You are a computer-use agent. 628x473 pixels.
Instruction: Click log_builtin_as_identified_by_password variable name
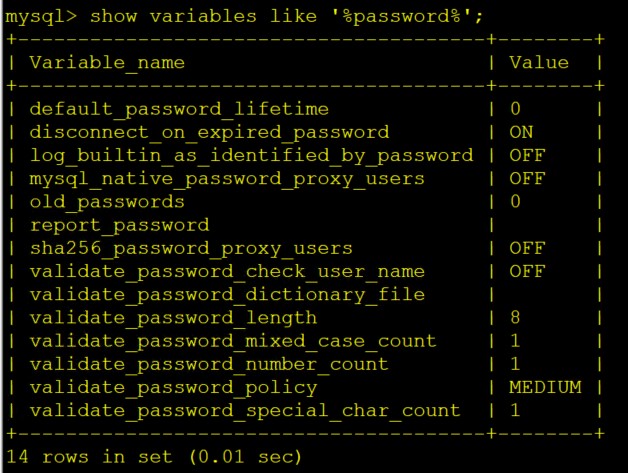tap(251, 155)
